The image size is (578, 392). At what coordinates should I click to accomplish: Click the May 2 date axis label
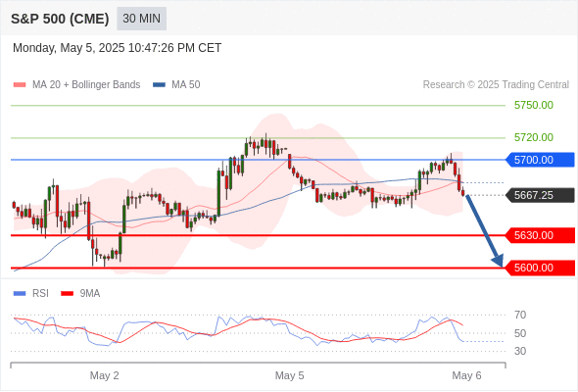104,375
